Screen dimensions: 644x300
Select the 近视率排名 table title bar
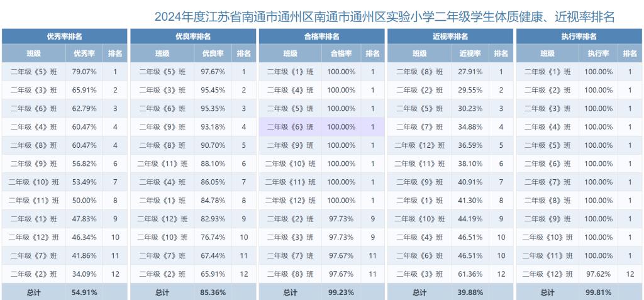click(450, 37)
